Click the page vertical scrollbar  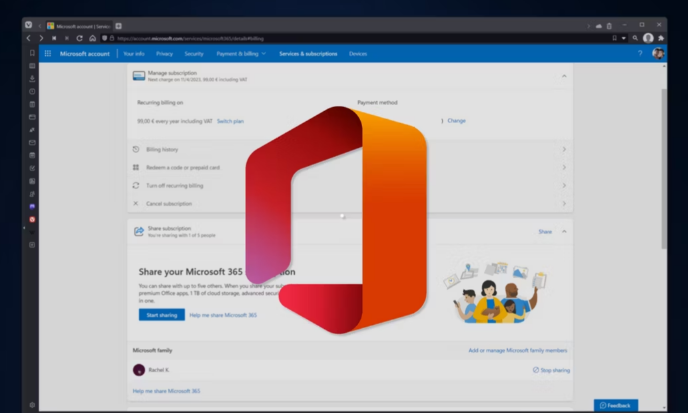pos(664,169)
